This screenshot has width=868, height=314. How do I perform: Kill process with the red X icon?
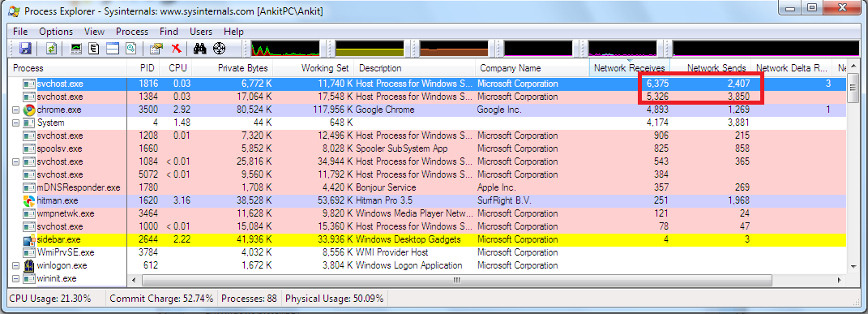(176, 49)
